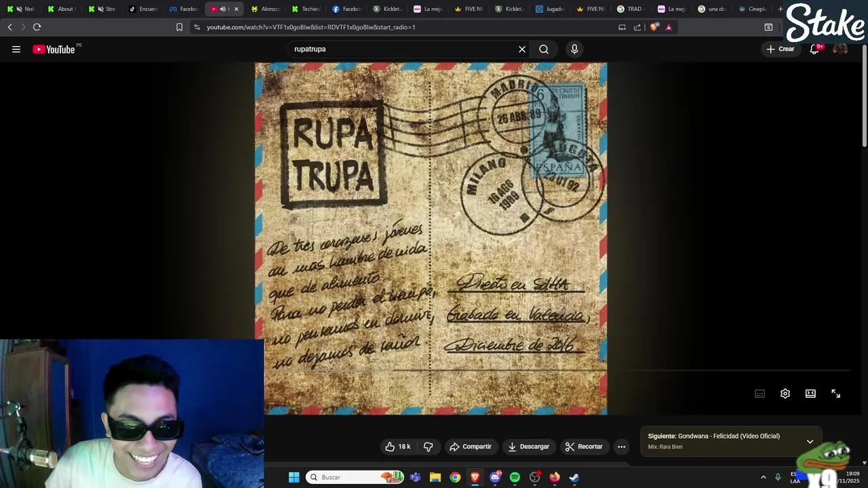Open the more actions three-dot menu
The image size is (868, 488).
coord(621,447)
